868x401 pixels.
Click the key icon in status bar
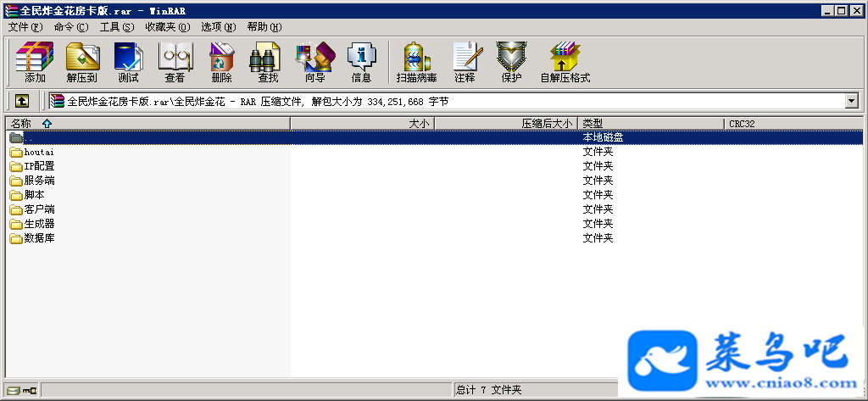(x=30, y=391)
